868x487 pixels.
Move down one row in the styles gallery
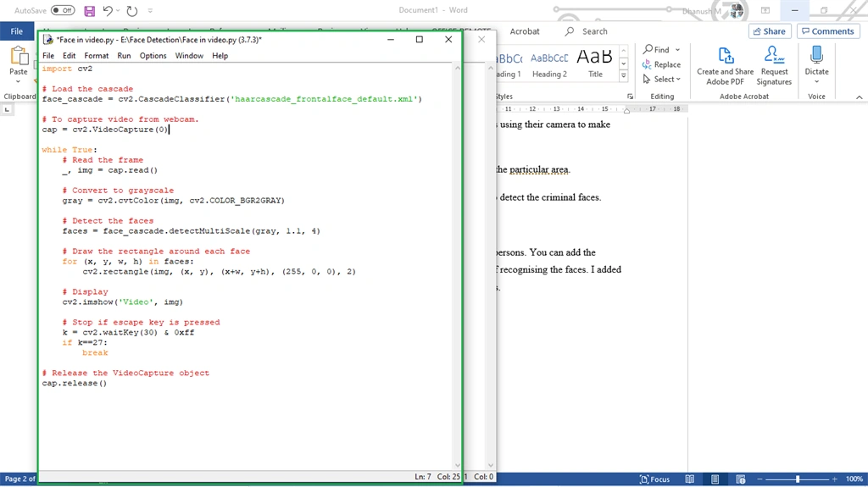point(624,63)
